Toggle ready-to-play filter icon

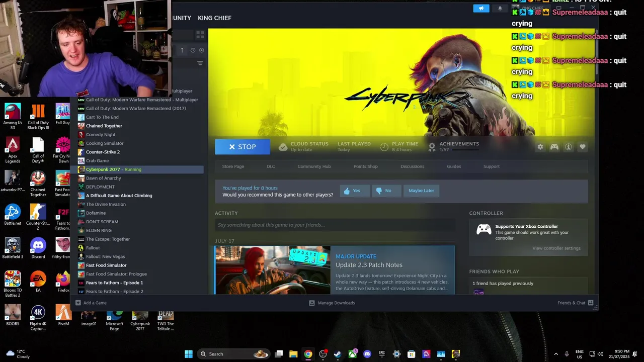[201, 50]
